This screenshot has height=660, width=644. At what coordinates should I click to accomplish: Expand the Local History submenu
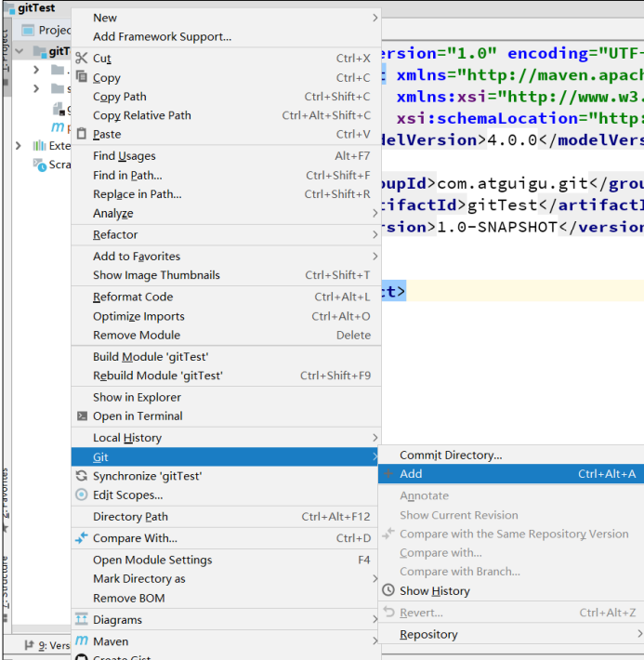(x=375, y=438)
